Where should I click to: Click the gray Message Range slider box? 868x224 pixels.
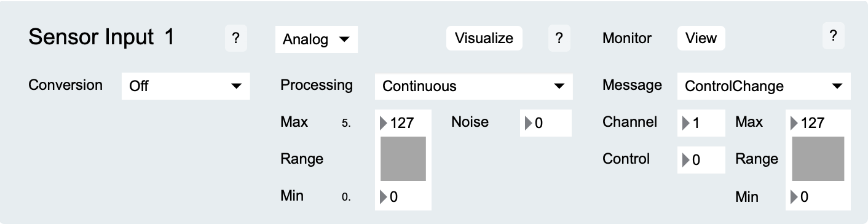[x=818, y=159]
